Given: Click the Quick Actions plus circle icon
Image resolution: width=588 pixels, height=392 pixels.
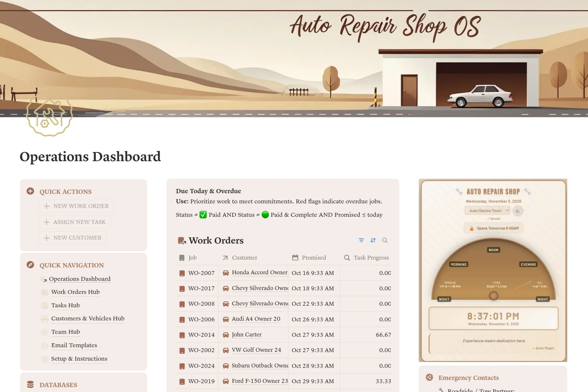Looking at the screenshot, I should pos(30,191).
